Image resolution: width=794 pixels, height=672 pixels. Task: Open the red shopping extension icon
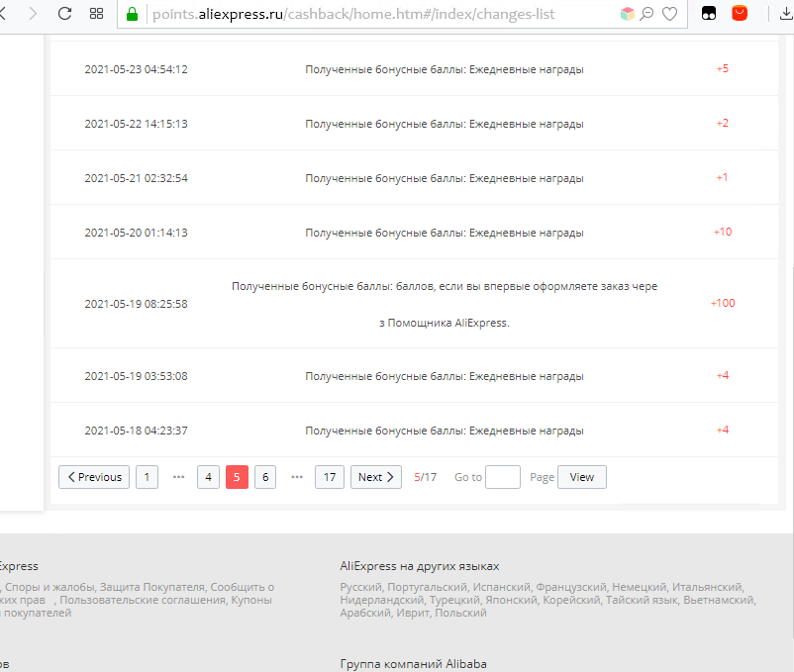(740, 13)
